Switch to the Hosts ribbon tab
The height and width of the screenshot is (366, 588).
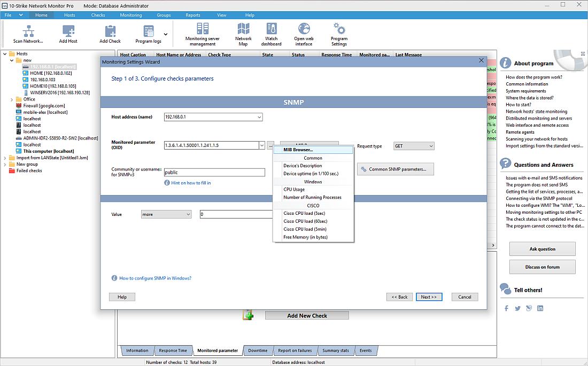coord(69,15)
